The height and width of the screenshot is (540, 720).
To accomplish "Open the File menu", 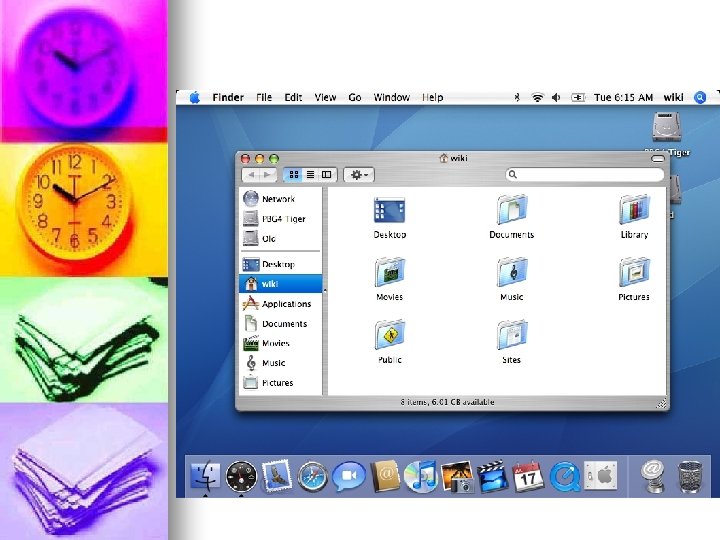I will coord(264,97).
